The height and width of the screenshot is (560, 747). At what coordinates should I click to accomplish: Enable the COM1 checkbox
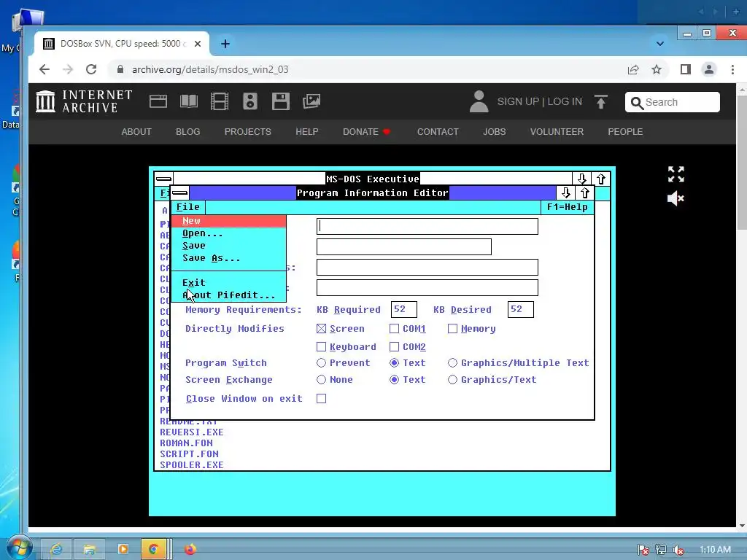(x=394, y=329)
